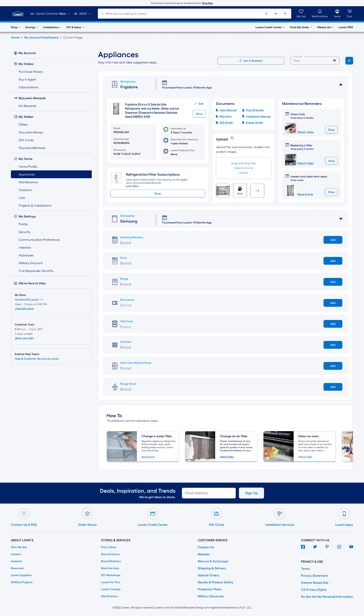Add a Range Hood appliance

(333, 387)
